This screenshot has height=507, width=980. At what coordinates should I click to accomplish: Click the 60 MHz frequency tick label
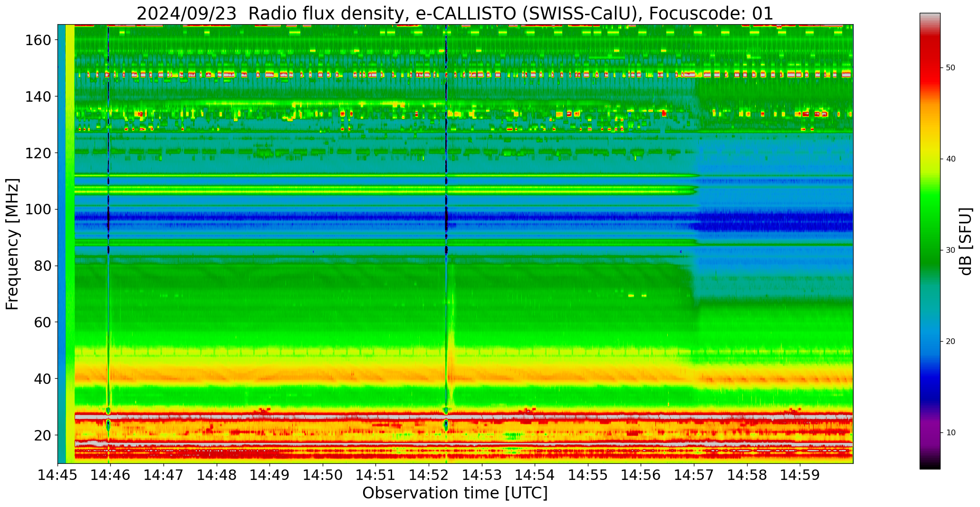coord(42,322)
